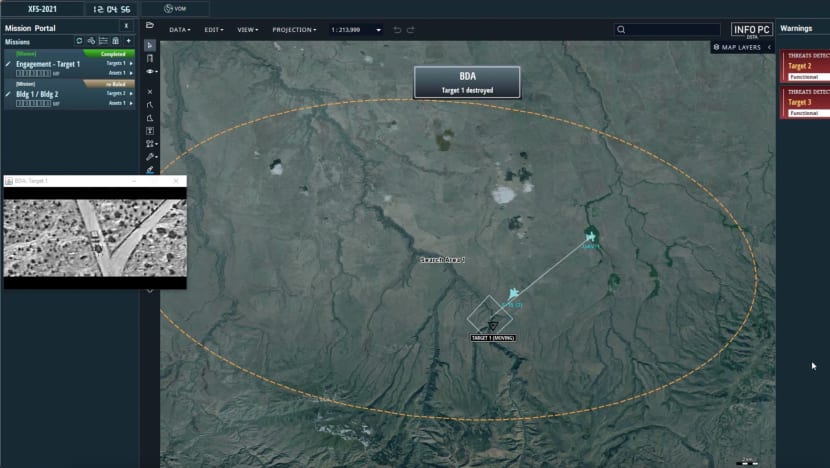Viewport: 830px width, 468px height.
Task: Click the bookmark tool in vertical toolbar
Action: point(150,59)
